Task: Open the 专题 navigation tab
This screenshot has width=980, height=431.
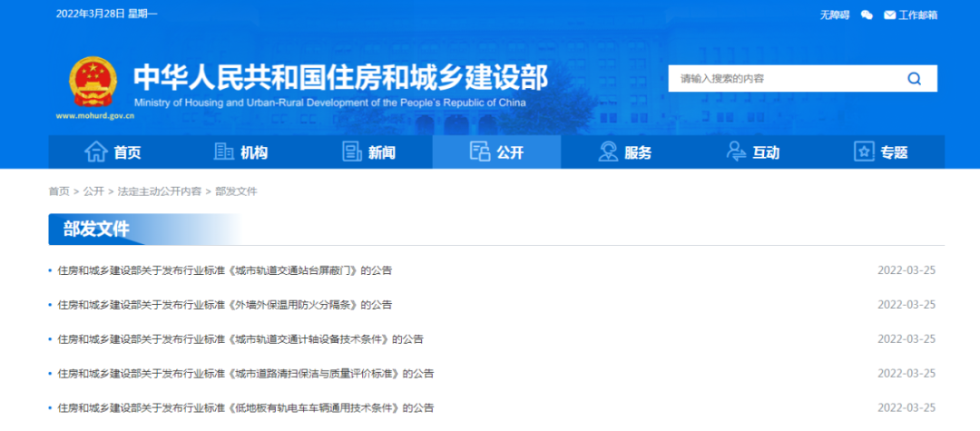Action: [x=880, y=152]
